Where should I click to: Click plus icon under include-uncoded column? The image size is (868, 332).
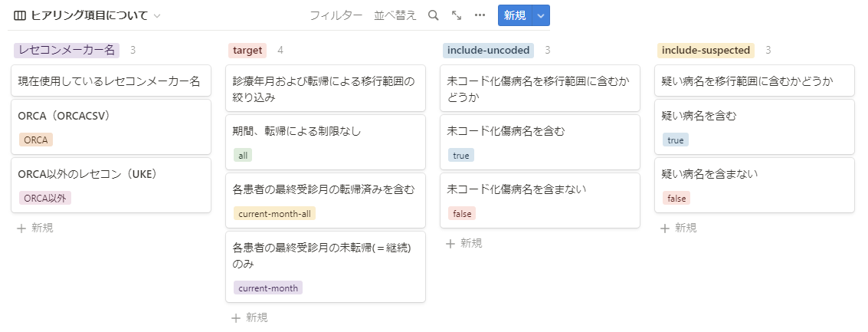[x=450, y=243]
